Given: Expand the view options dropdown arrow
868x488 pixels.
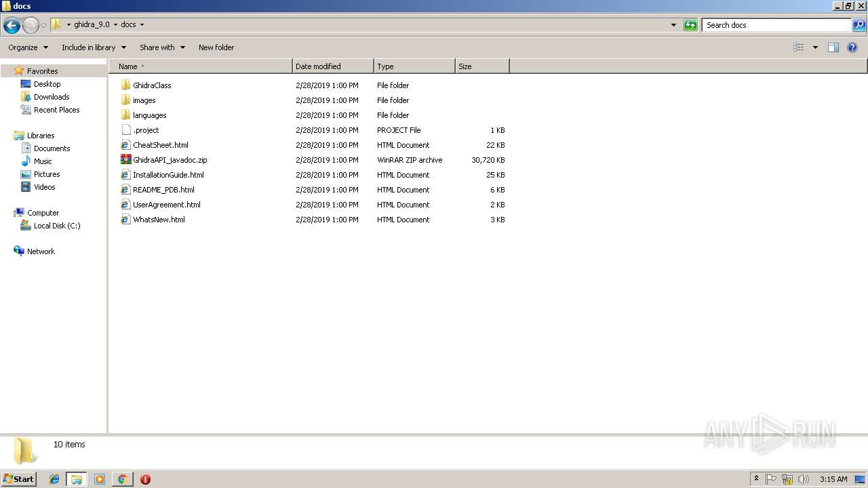Looking at the screenshot, I should (815, 47).
